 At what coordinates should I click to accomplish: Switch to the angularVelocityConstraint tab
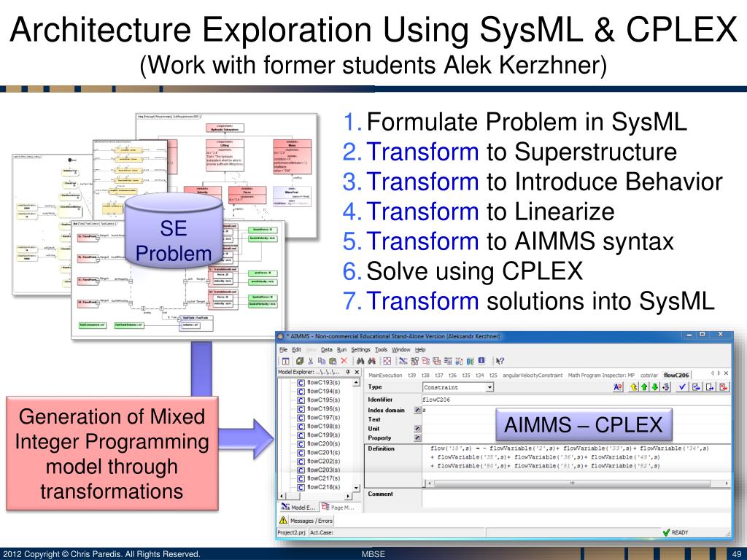[533, 376]
